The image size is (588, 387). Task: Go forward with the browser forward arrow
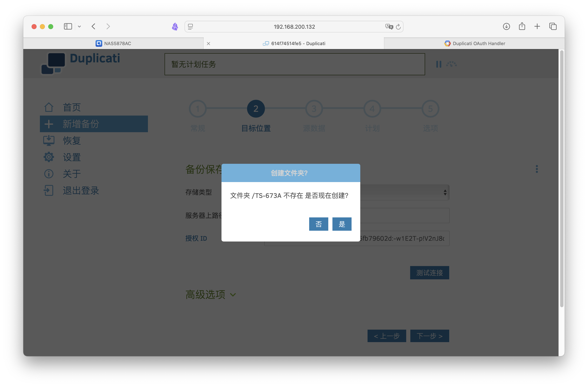click(x=108, y=26)
